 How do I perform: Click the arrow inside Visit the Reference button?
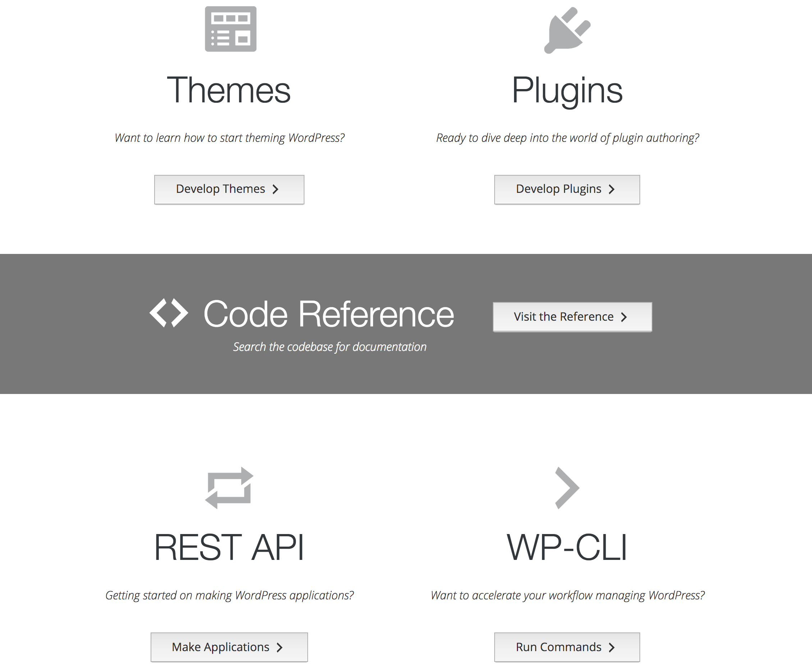tap(624, 317)
